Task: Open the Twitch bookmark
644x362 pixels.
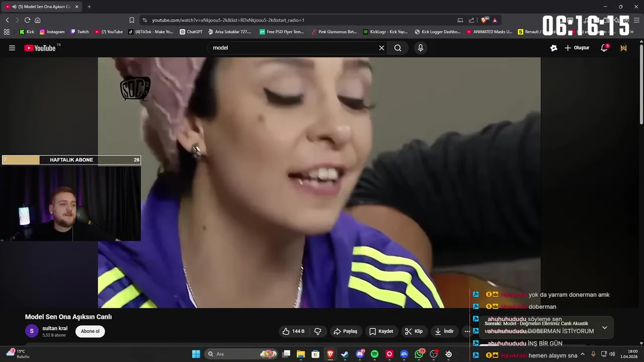Action: [79, 32]
